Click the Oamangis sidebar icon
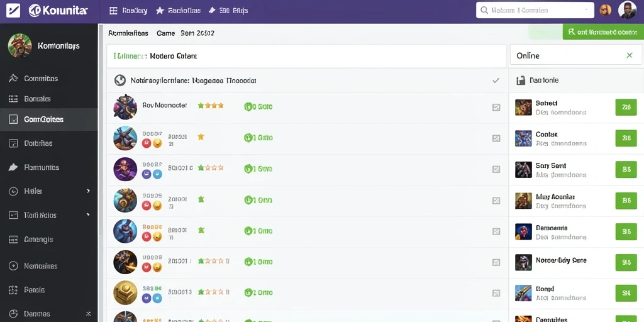 [13, 239]
